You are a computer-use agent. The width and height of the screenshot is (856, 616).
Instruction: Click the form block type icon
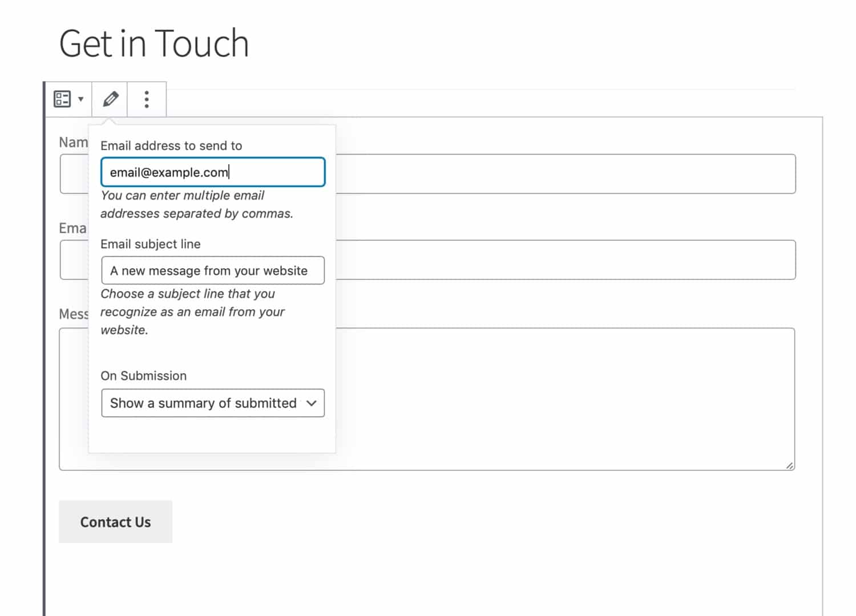click(x=63, y=98)
